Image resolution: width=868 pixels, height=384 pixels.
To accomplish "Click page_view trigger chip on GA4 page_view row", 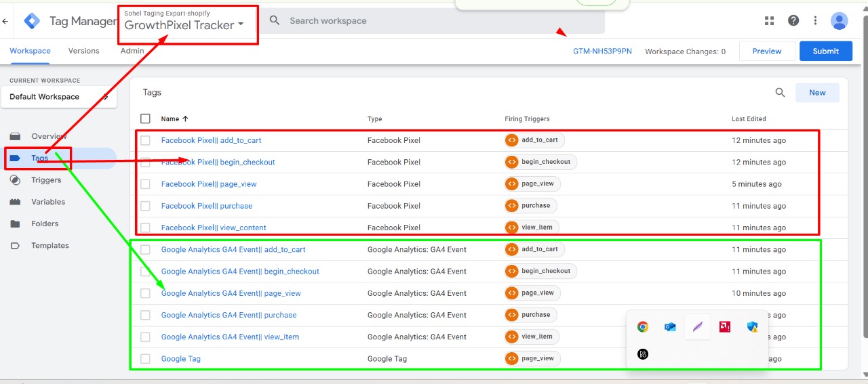I will pos(533,293).
